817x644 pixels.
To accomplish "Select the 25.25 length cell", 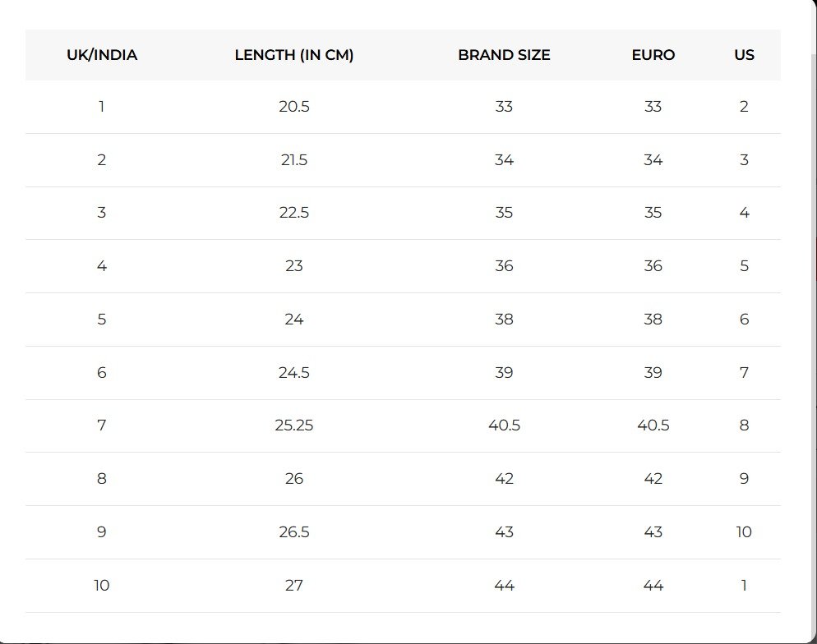I will click(x=294, y=425).
